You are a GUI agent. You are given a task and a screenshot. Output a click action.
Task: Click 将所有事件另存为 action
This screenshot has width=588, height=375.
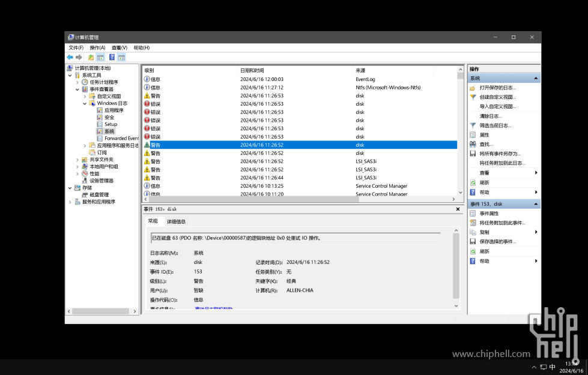click(x=500, y=154)
